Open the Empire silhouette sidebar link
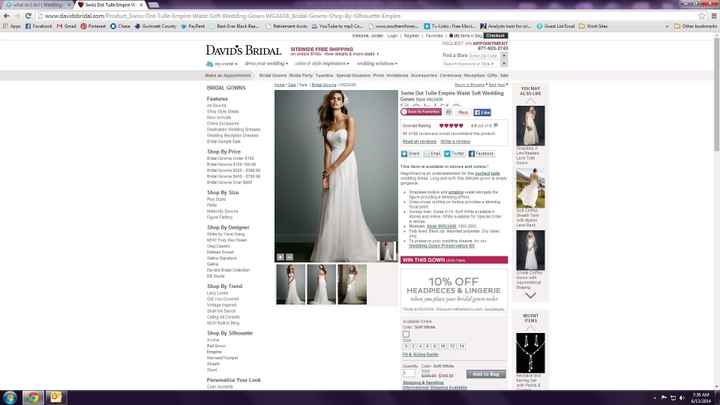720x405 pixels. point(214,352)
